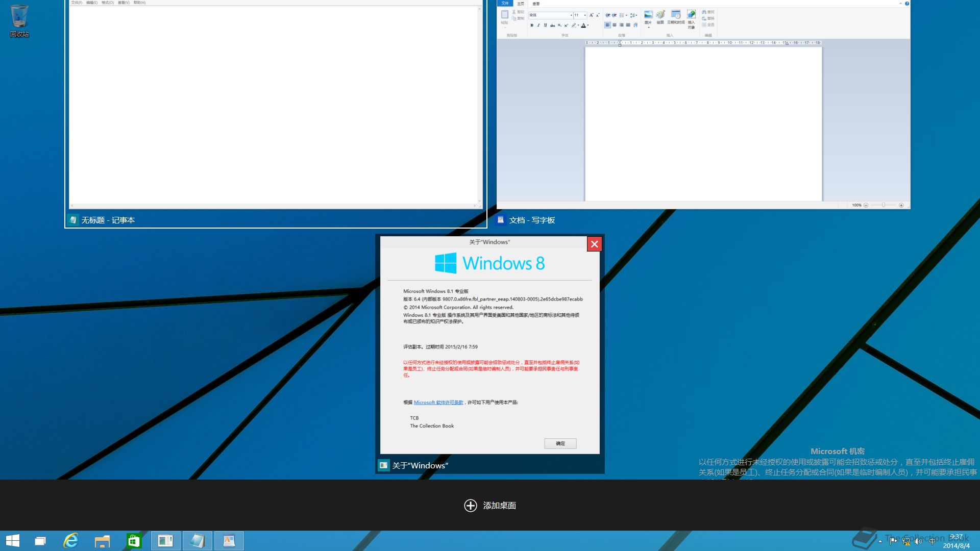Expand font color picker arrow
Viewport: 980px width, 551px height.
(x=588, y=25)
